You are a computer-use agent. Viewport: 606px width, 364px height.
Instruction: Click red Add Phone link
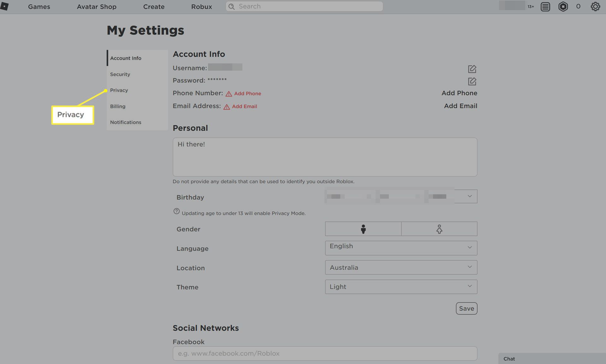[x=247, y=94]
